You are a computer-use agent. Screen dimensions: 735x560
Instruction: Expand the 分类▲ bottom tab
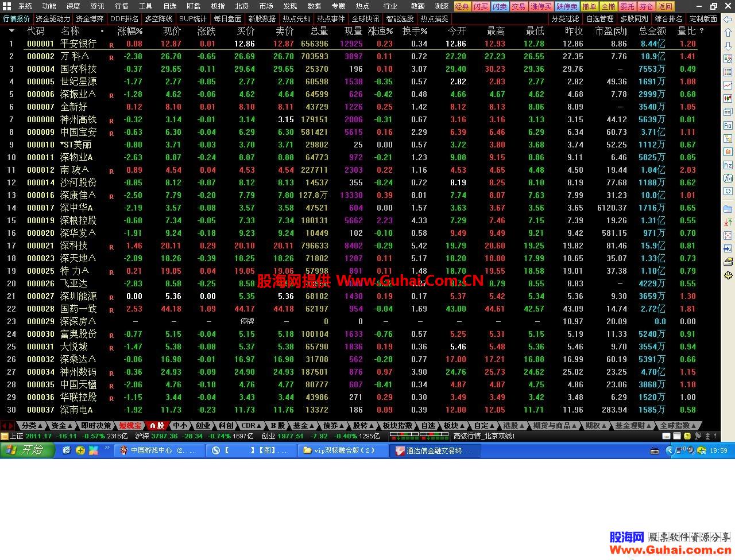32,426
